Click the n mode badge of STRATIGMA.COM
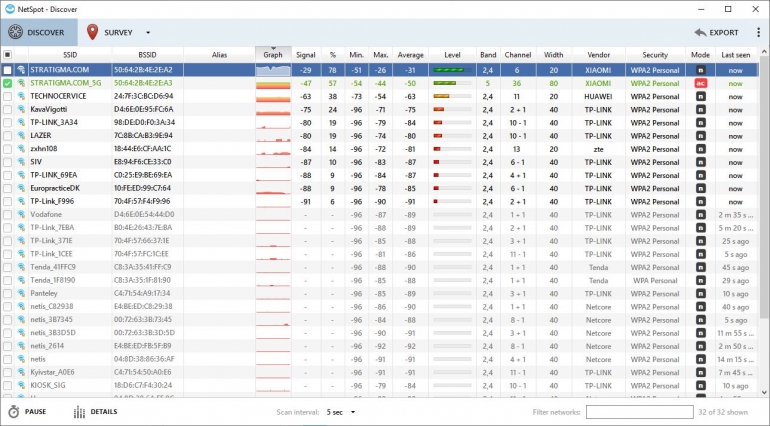770x426 pixels. (700, 70)
